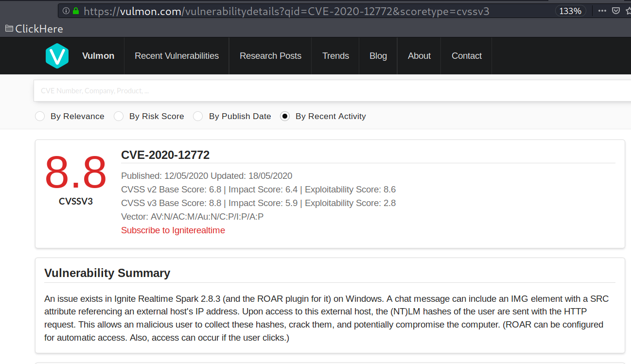Screen dimensions: 631x364
Task: Click the large 8.8 score number
Action: 75,173
